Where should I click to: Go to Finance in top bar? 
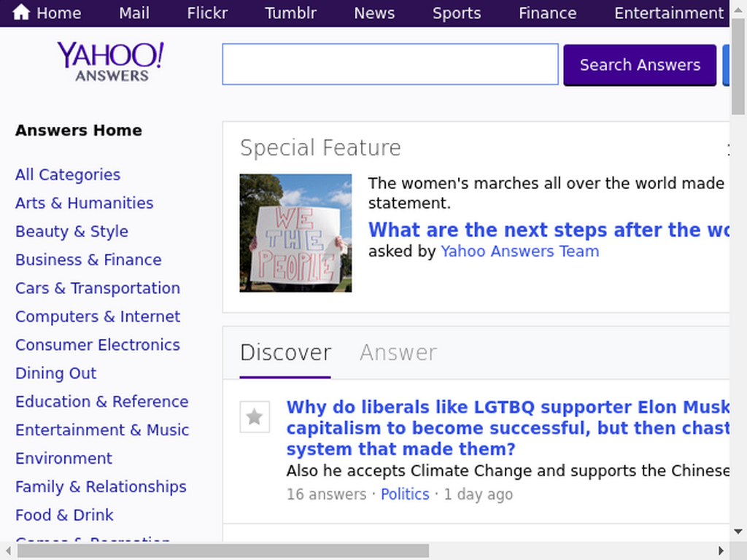click(547, 13)
